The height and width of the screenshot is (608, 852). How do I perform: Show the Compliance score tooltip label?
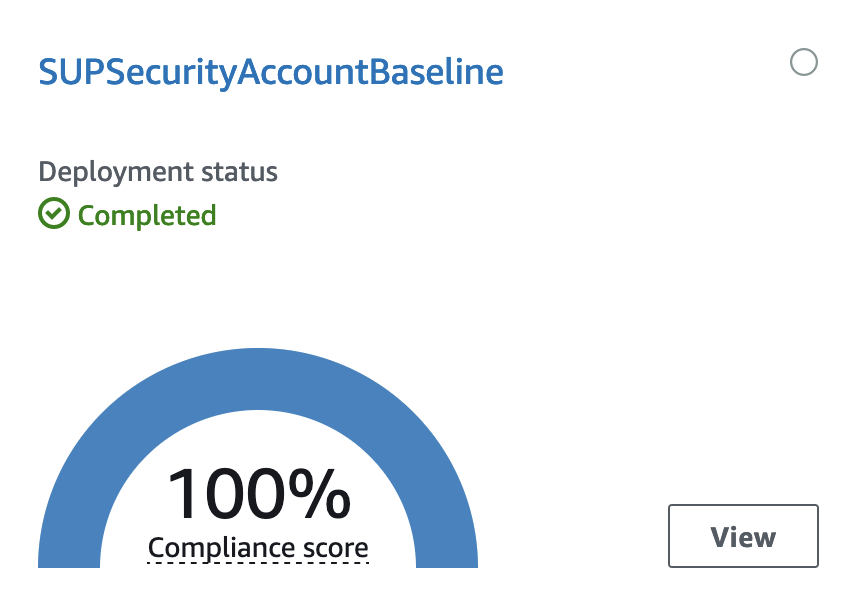pyautogui.click(x=258, y=548)
